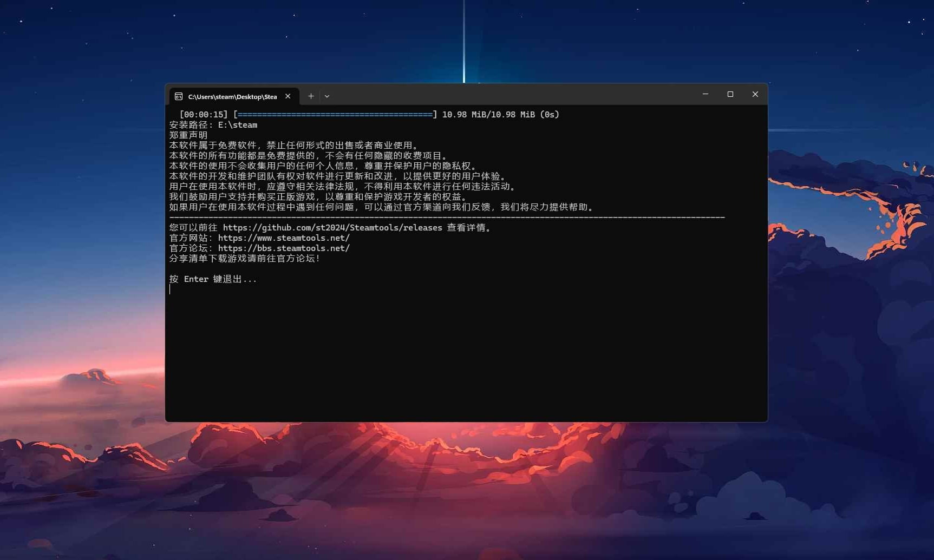The width and height of the screenshot is (934, 560).
Task: Close the terminal window
Action: pyautogui.click(x=755, y=94)
